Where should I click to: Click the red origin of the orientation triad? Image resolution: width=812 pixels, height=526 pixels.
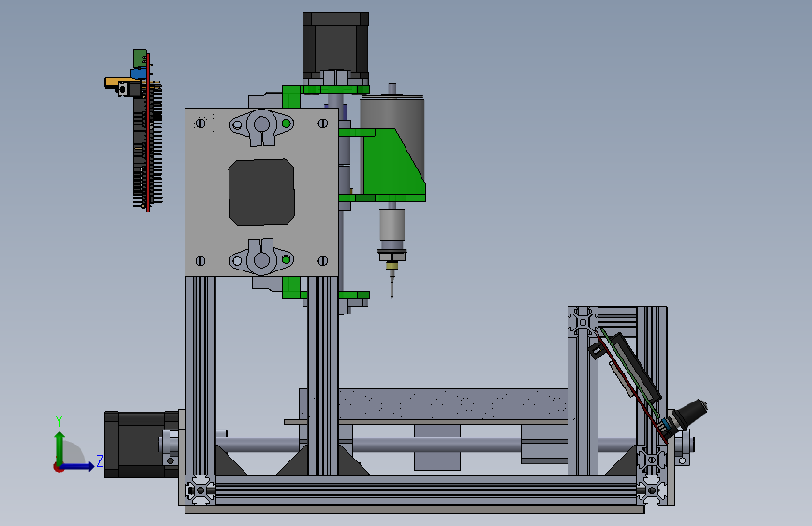click(57, 467)
